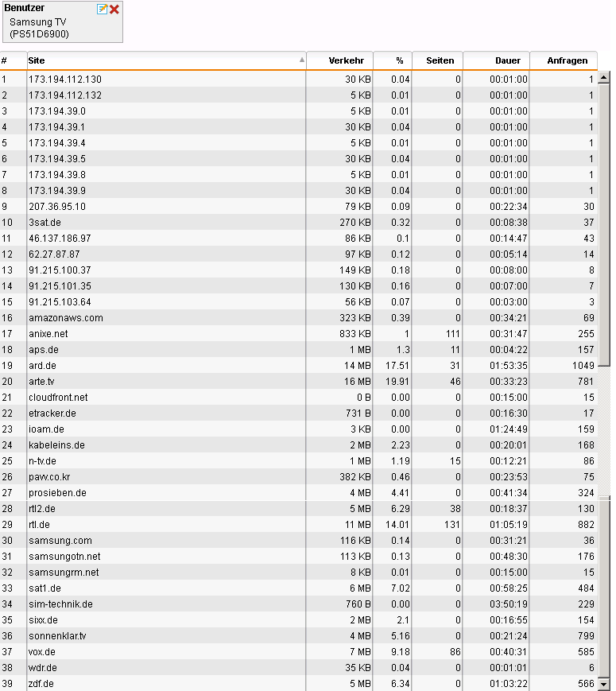
Task: Select the samsungotn.net site entry
Action: point(64,556)
